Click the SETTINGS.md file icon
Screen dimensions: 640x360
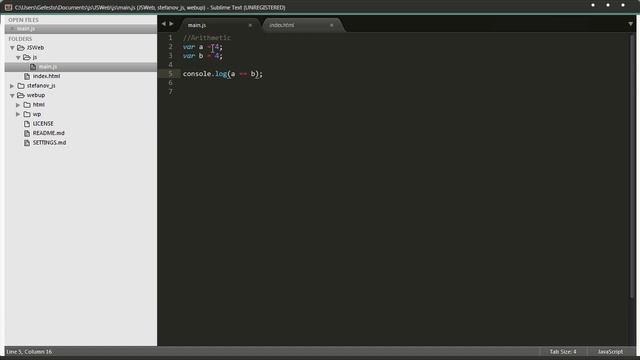click(x=27, y=142)
